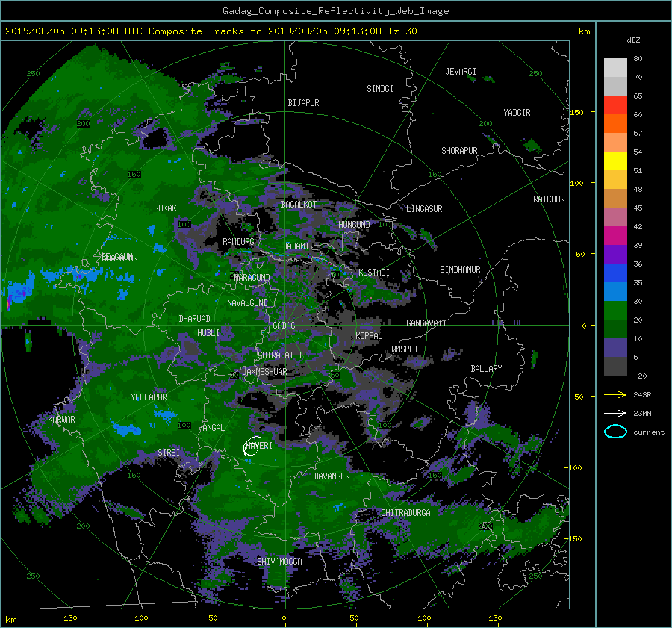The image size is (672, 628).
Task: Click the HUBLI city label
Action: (208, 333)
